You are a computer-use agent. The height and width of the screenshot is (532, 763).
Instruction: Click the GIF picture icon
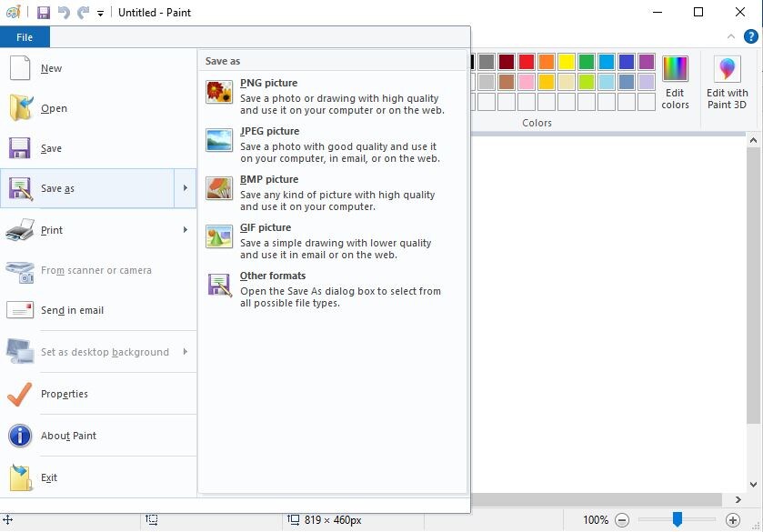219,236
